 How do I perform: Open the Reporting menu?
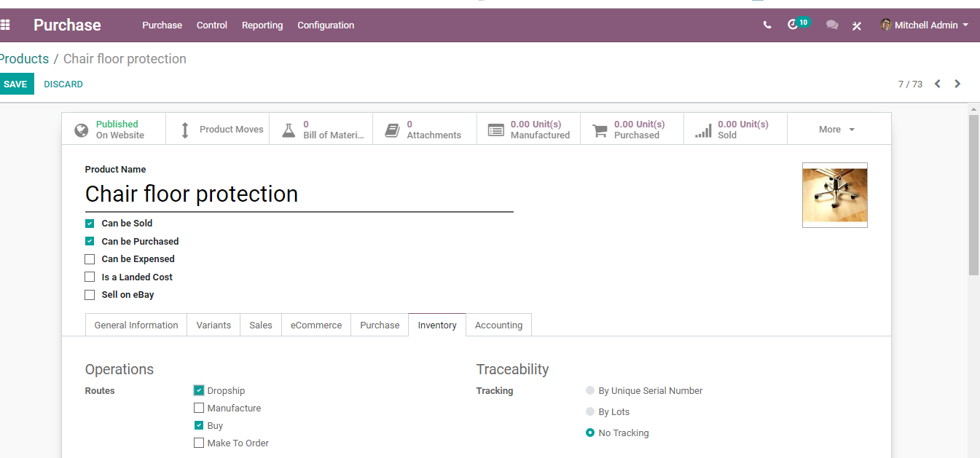(x=262, y=25)
